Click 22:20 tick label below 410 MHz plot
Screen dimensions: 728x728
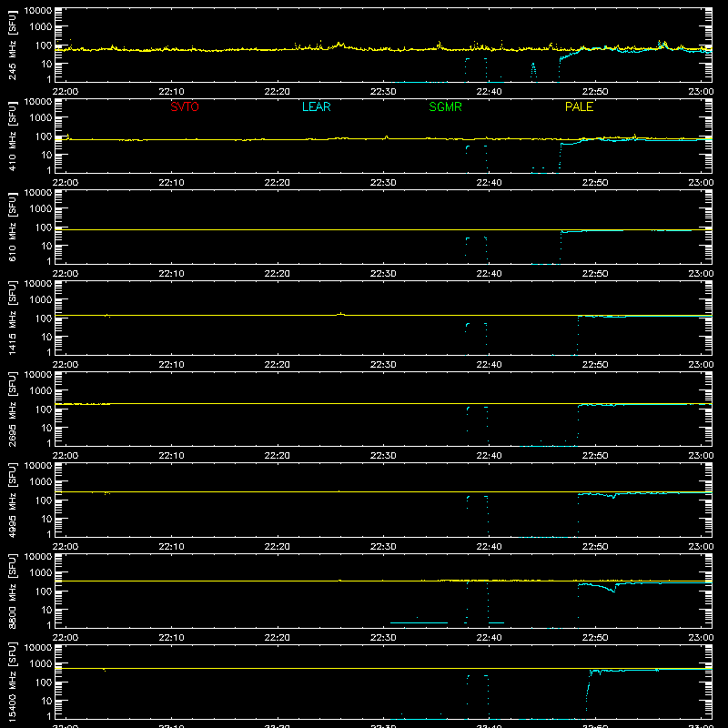pyautogui.click(x=278, y=183)
